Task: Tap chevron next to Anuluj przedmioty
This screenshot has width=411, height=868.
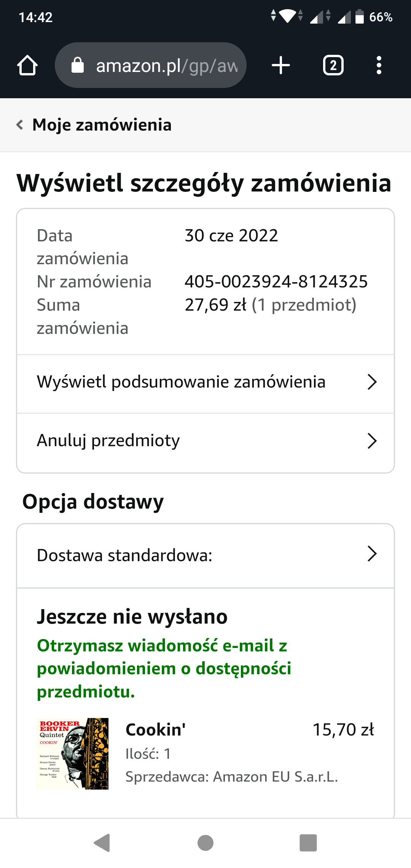Action: point(372,441)
